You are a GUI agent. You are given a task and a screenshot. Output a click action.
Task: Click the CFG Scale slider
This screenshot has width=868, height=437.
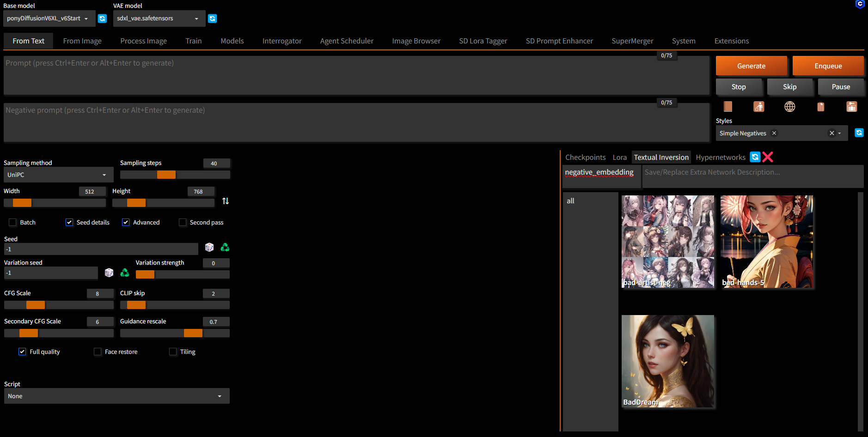point(59,305)
